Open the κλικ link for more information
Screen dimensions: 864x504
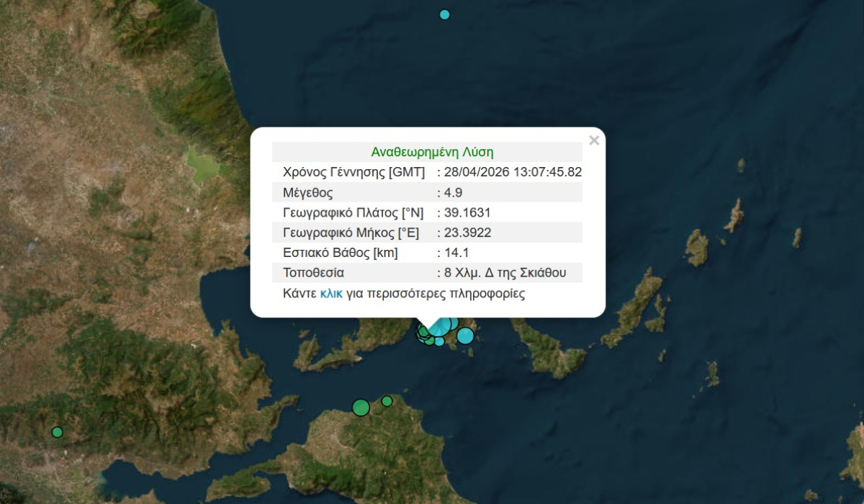[330, 294]
